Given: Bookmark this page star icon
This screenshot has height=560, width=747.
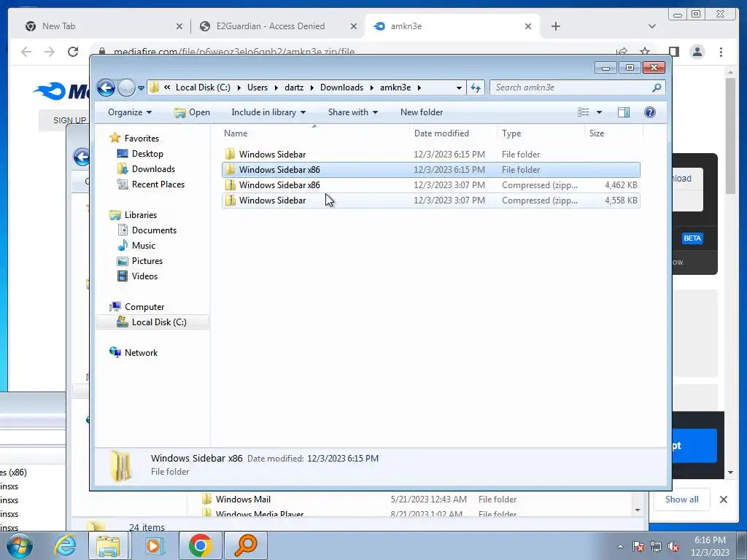Looking at the screenshot, I should (x=645, y=52).
